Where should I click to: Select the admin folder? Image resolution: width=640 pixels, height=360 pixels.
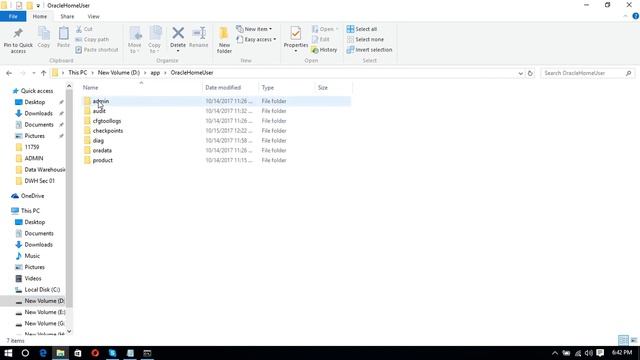click(x=101, y=101)
